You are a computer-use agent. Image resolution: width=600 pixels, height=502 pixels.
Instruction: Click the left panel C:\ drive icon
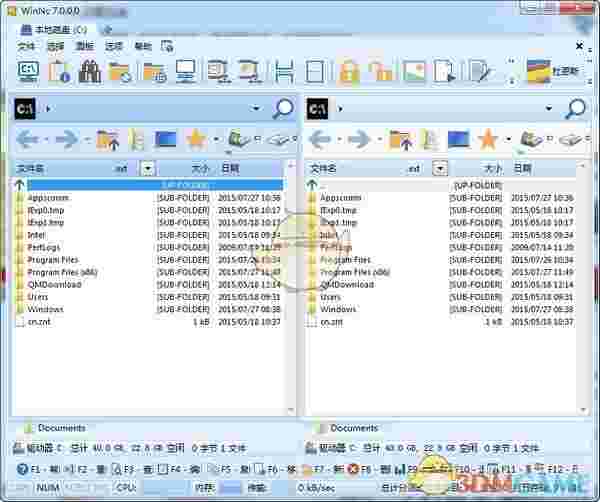pyautogui.click(x=25, y=109)
